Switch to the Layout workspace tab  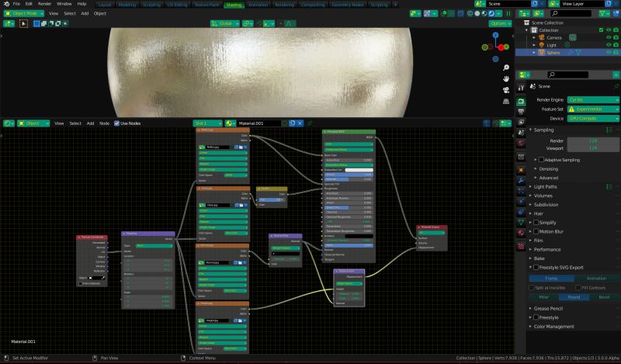(105, 5)
